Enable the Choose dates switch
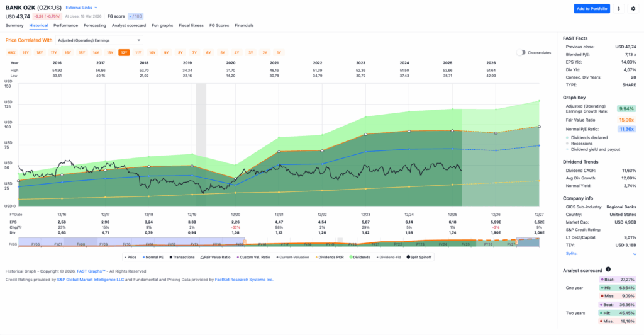644x335 pixels. point(521,53)
